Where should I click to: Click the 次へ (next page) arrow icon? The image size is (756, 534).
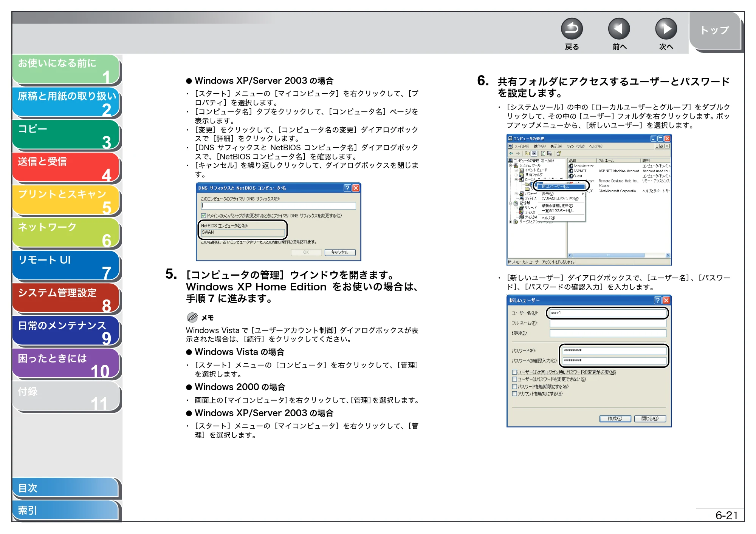tap(666, 29)
